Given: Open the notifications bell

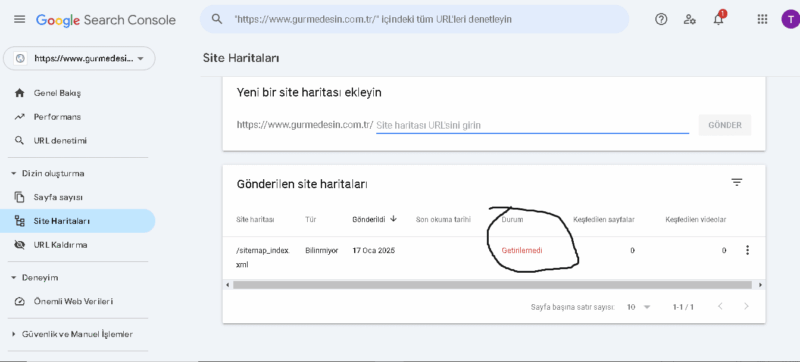Looking at the screenshot, I should coord(718,19).
